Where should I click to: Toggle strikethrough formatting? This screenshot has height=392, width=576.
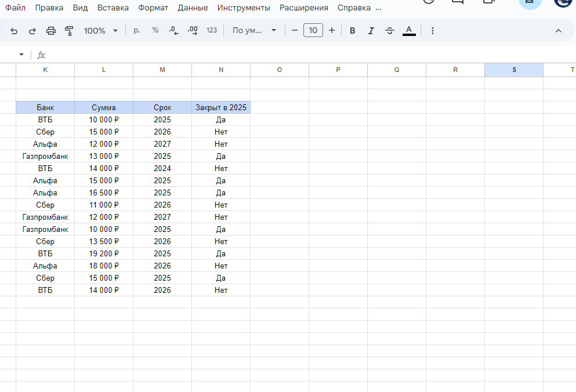point(390,31)
